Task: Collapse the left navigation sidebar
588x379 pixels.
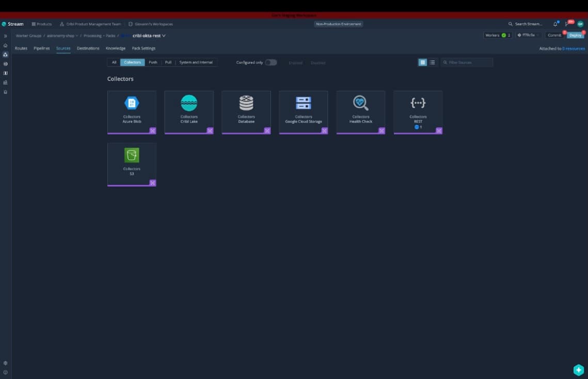Action: point(5,36)
